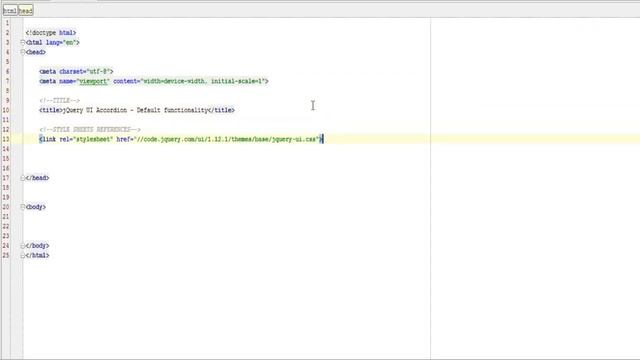The image size is (640, 360).
Task: Select the "html" breadcrumb
Action: click(10, 11)
